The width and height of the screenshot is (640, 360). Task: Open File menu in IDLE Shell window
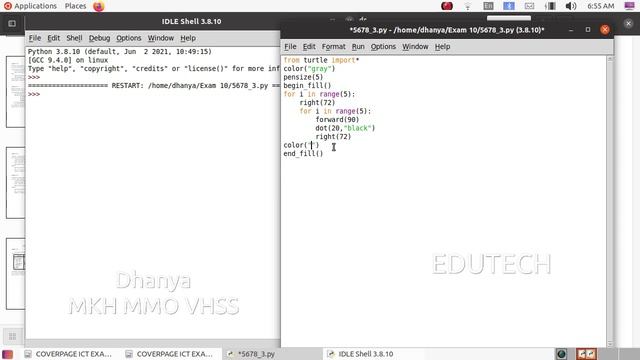[x=35, y=38]
